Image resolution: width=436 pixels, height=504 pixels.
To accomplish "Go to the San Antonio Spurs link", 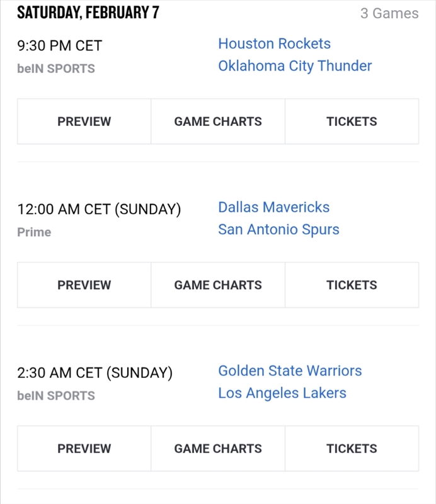I will [278, 229].
